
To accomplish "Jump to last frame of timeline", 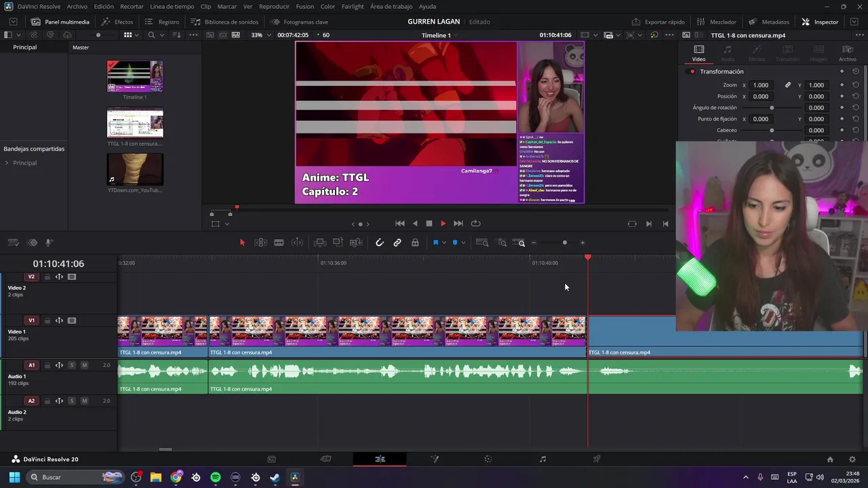I will tap(458, 224).
